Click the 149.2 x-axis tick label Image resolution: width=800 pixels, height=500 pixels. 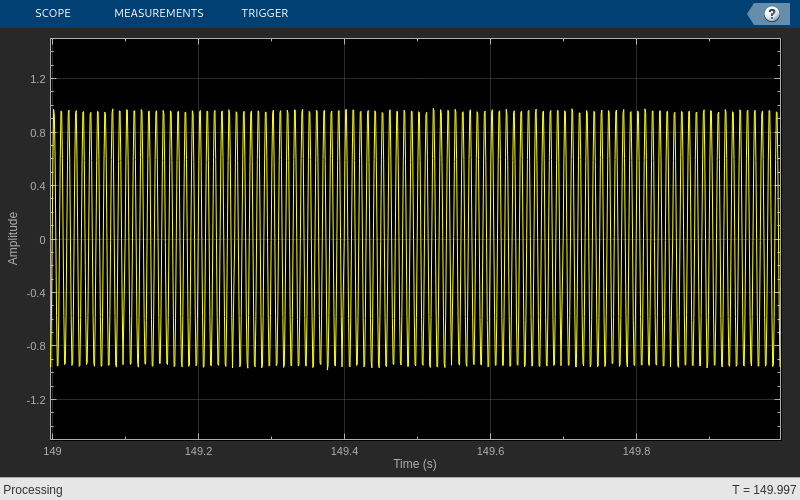pyautogui.click(x=198, y=451)
